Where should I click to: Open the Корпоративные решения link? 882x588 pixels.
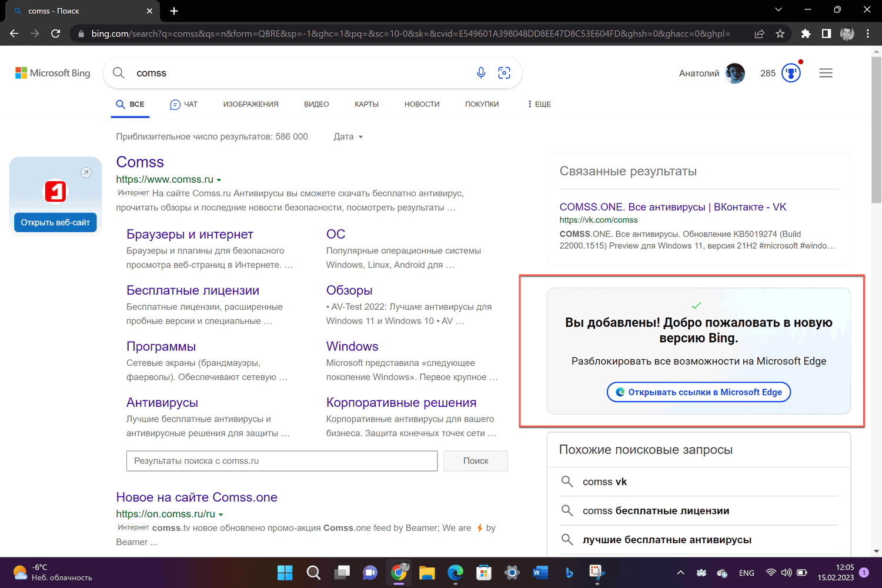401,403
